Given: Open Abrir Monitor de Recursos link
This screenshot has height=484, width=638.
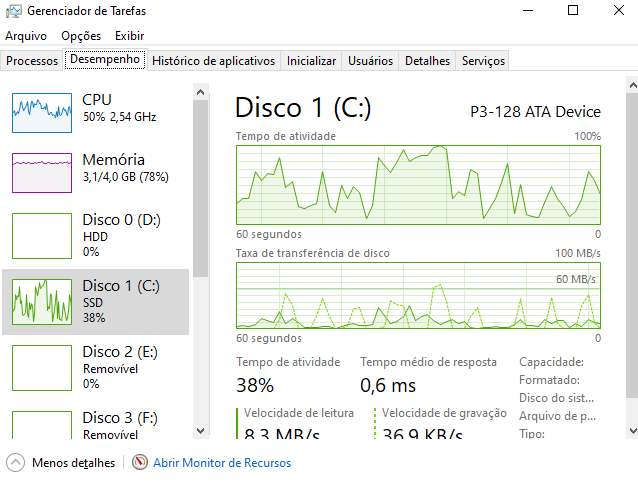Looking at the screenshot, I should (x=222, y=463).
